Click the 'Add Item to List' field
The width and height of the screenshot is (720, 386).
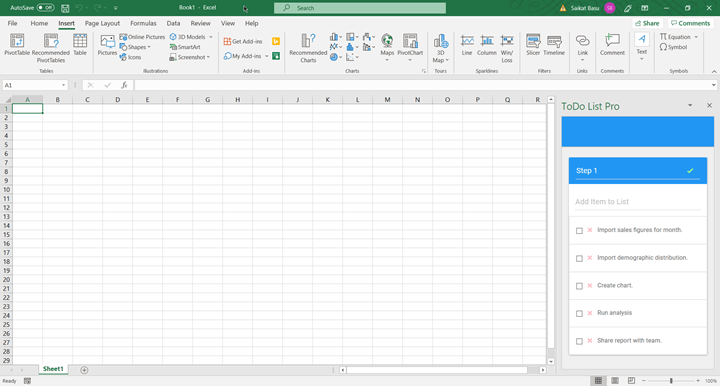637,202
